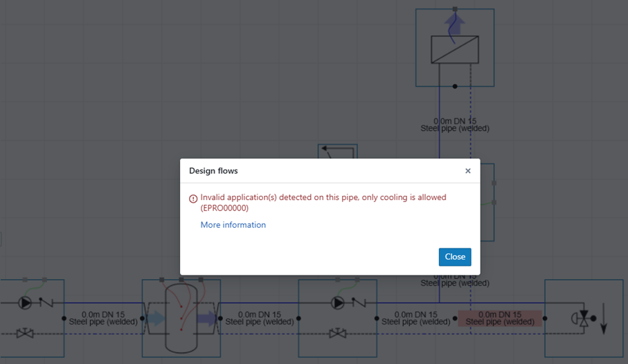Click the red error warning icon
The height and width of the screenshot is (364, 628).
pos(193,199)
